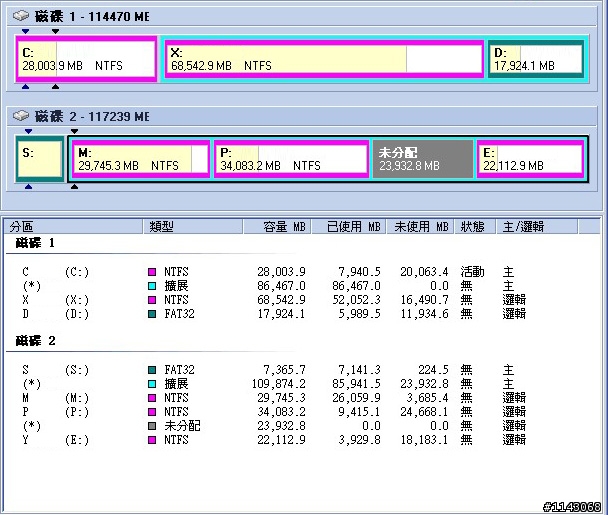Image resolution: width=608 pixels, height=515 pixels.
Task: Select the gray unallocated 23,932.8 MB block
Action: pos(423,159)
